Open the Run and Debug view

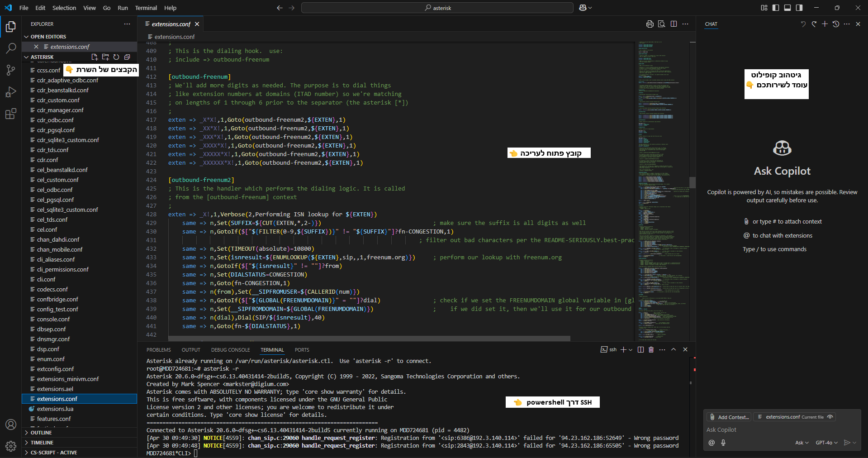click(x=11, y=92)
